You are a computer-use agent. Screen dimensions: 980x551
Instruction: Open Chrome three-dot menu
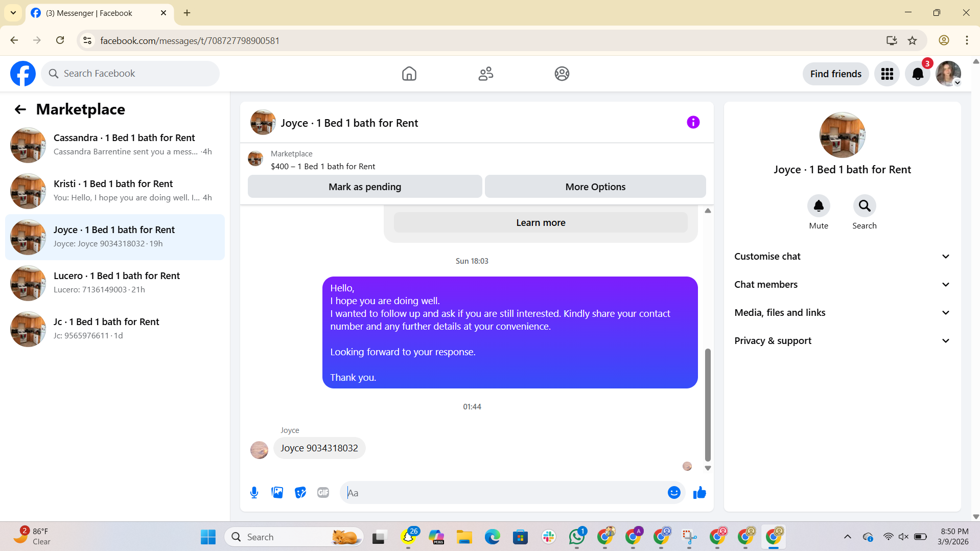(x=967, y=40)
